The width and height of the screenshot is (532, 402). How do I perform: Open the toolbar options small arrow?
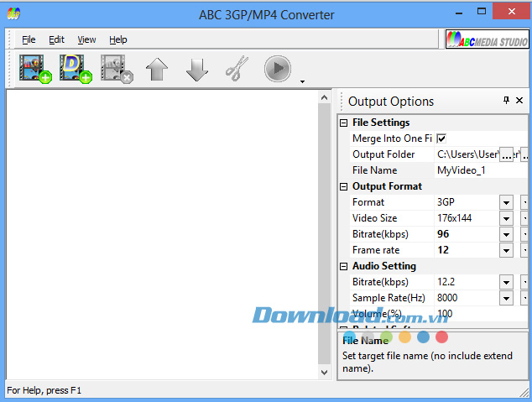302,81
